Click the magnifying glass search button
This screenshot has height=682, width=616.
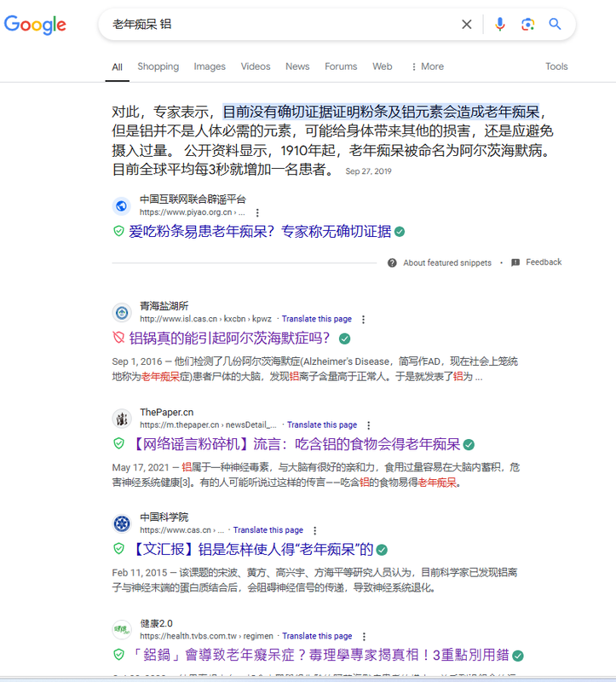click(556, 24)
